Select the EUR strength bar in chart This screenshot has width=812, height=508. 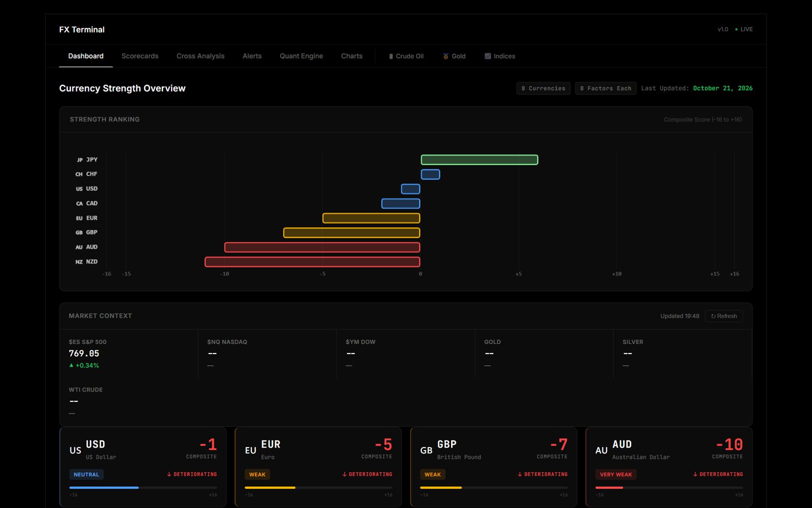[x=371, y=218]
